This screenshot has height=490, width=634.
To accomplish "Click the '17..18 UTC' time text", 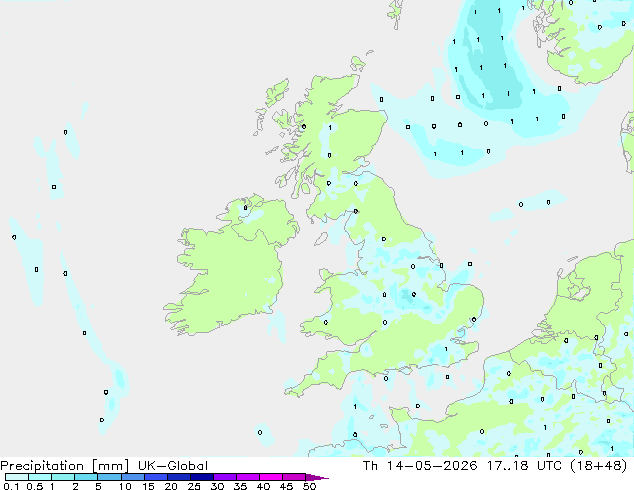I will click(x=524, y=466).
